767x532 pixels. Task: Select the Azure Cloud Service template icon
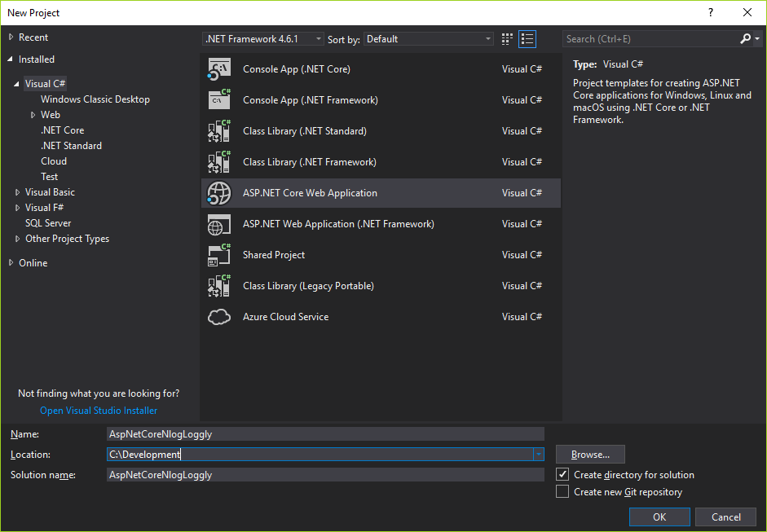(219, 317)
